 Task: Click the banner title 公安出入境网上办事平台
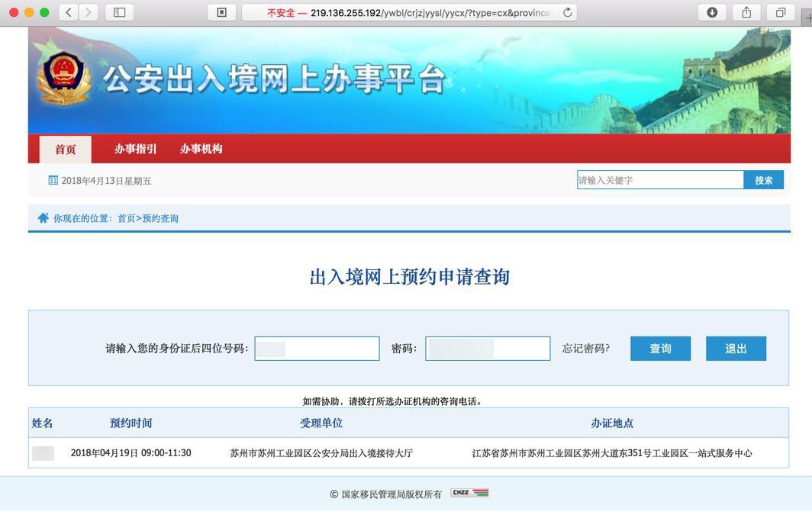click(x=275, y=79)
